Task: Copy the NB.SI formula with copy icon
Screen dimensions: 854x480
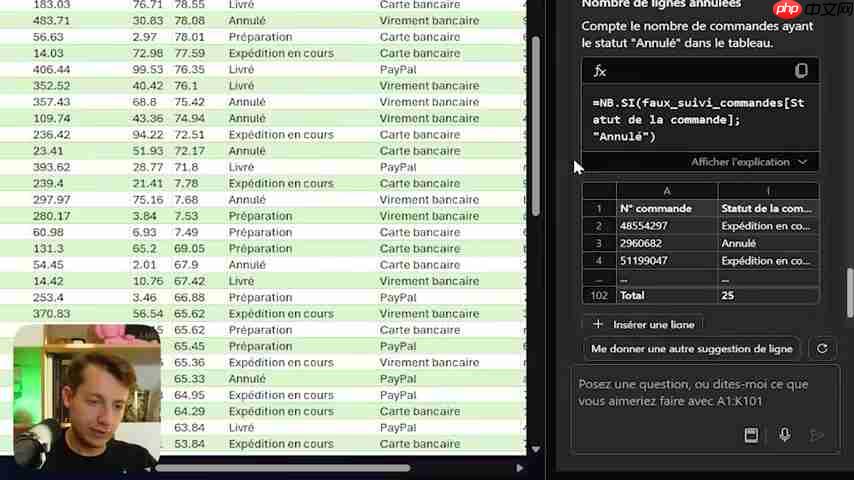Action: (801, 70)
